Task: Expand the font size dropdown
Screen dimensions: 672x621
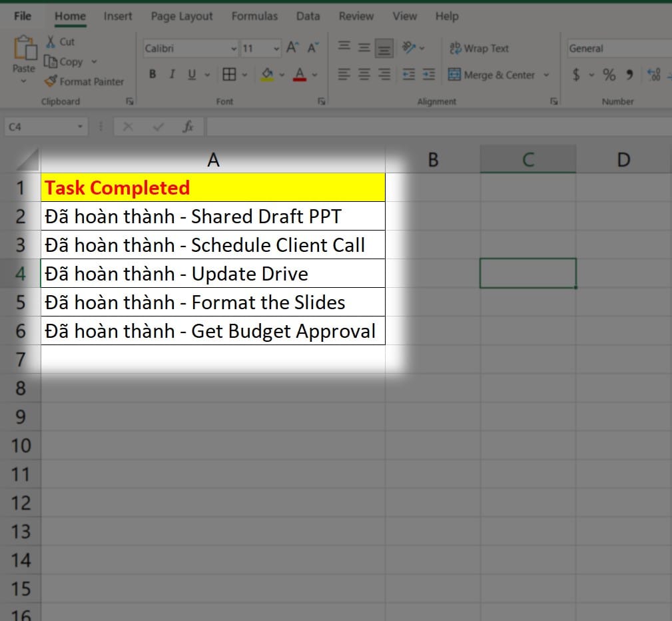Action: point(277,49)
